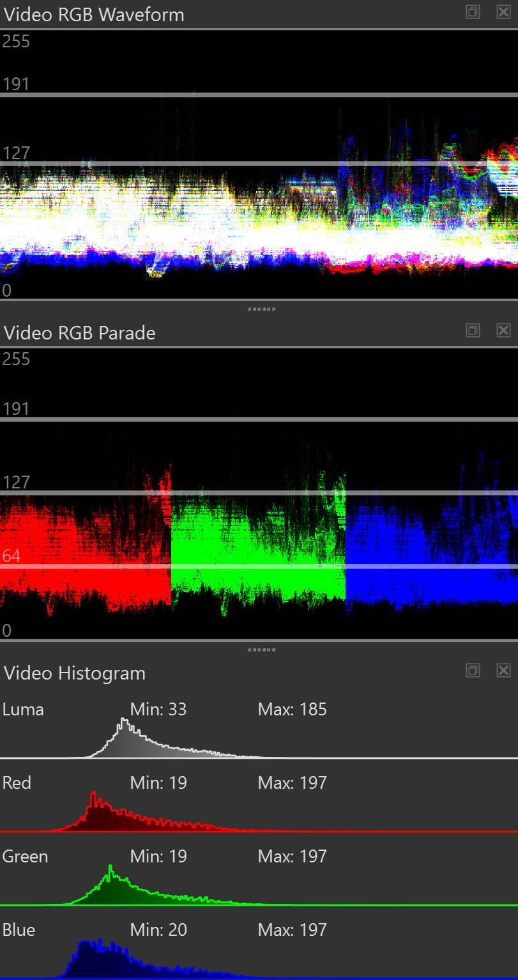
Task: Close the Video Histogram panel
Action: [503, 670]
